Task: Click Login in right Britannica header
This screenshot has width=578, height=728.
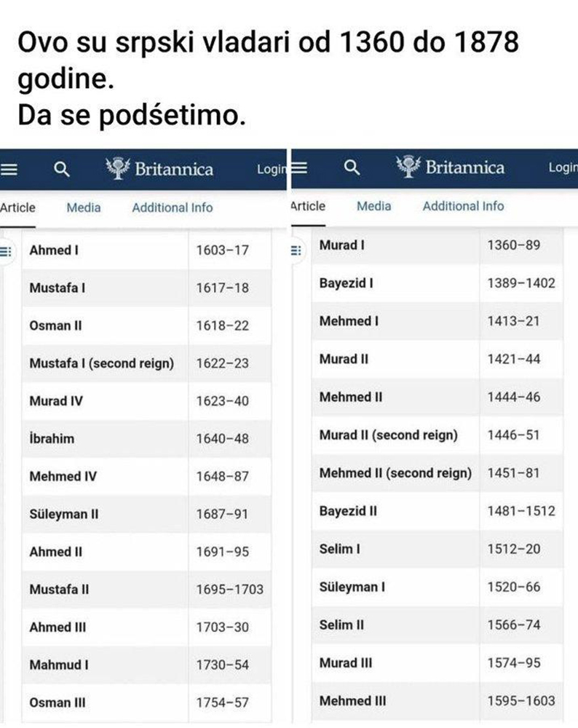Action: pos(563,167)
